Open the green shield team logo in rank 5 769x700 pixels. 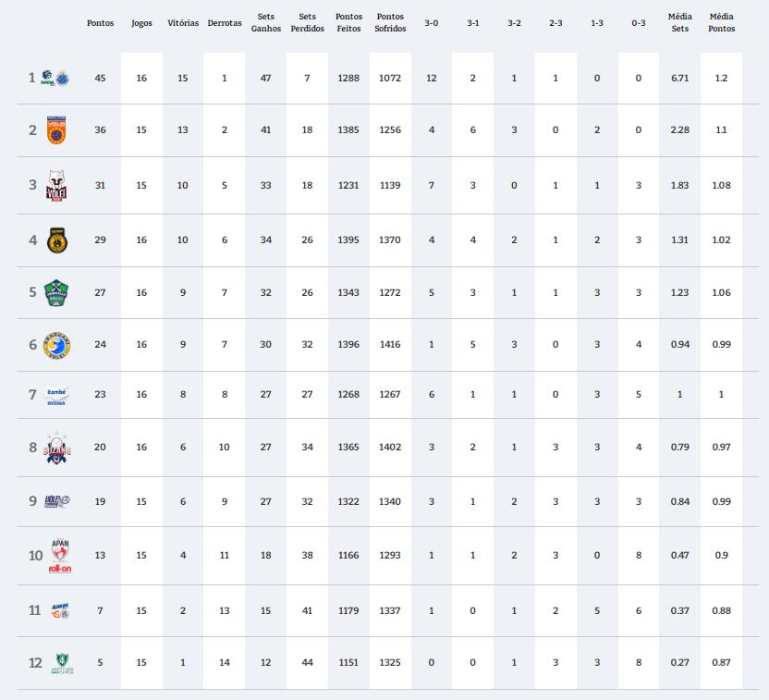click(x=56, y=293)
